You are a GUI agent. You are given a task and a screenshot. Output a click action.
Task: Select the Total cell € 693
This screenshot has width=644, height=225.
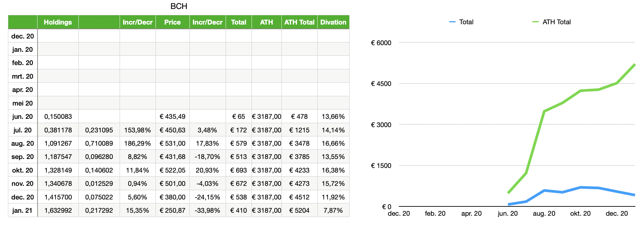point(239,170)
